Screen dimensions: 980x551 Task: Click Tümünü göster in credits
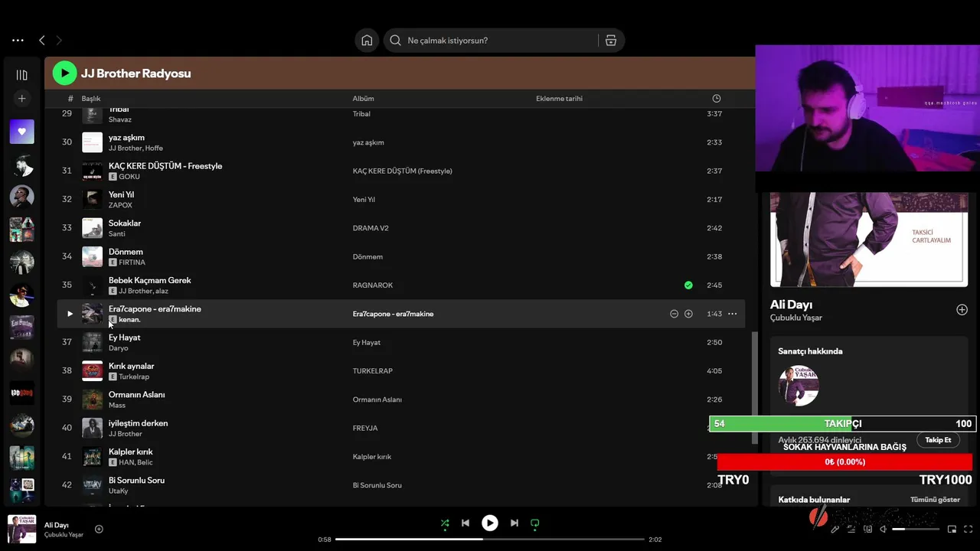click(935, 500)
